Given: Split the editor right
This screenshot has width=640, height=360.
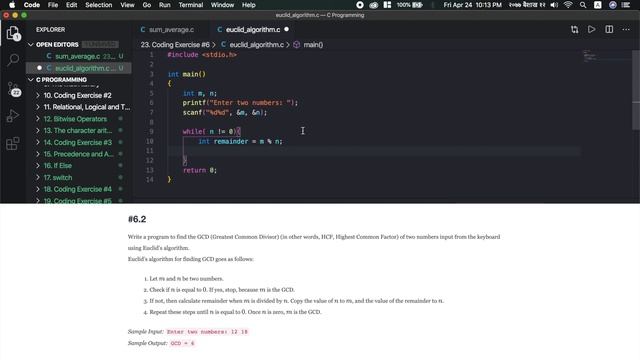Looking at the screenshot, I should pos(609,29).
